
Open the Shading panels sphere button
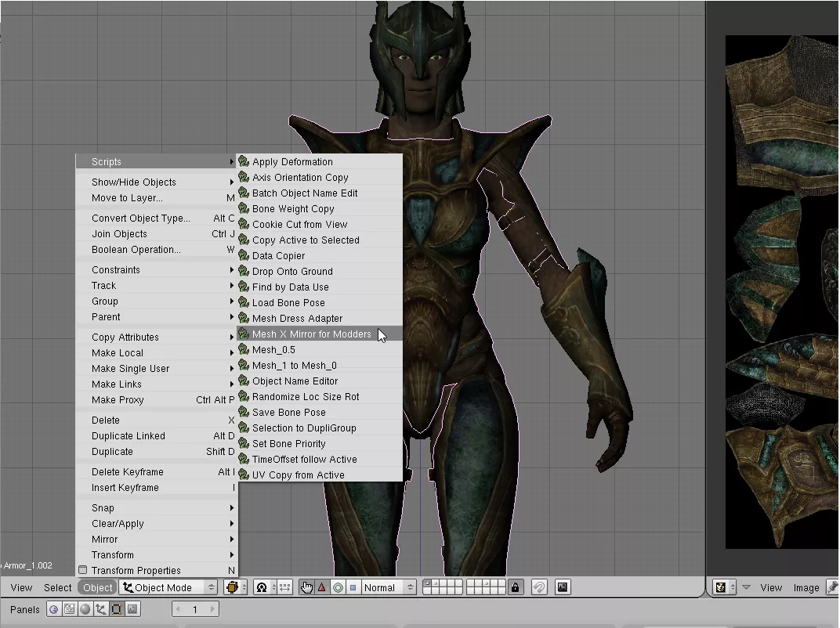85,609
